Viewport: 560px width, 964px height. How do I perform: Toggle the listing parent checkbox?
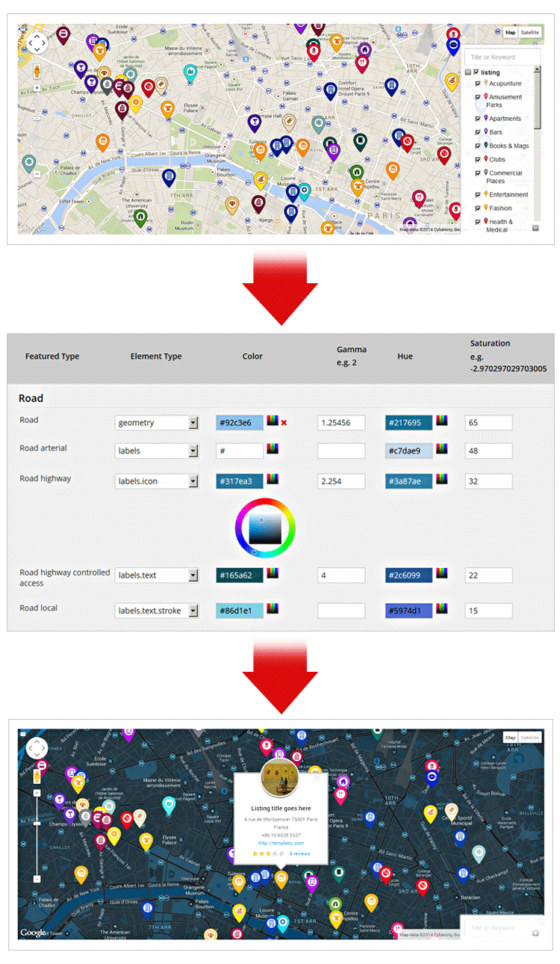[x=476, y=72]
